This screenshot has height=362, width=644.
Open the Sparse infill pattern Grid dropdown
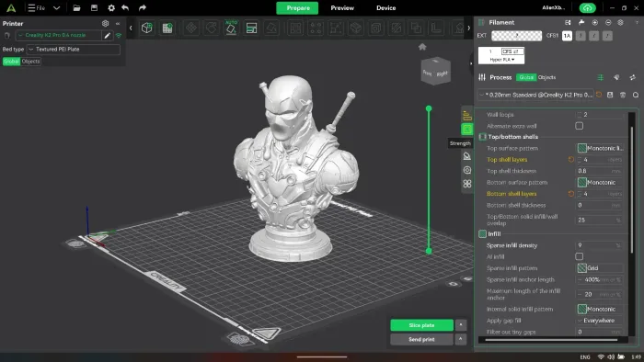[600, 268]
